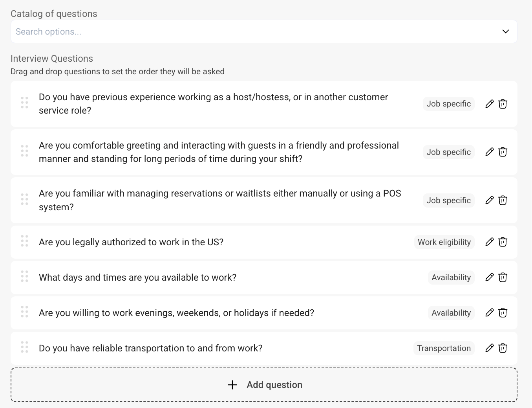
Task: Edit the evenings, weekends, holidays question
Action: [x=489, y=313]
